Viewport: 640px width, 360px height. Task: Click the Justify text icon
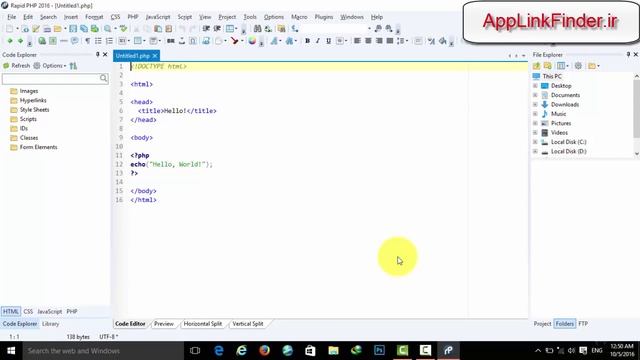click(390, 41)
